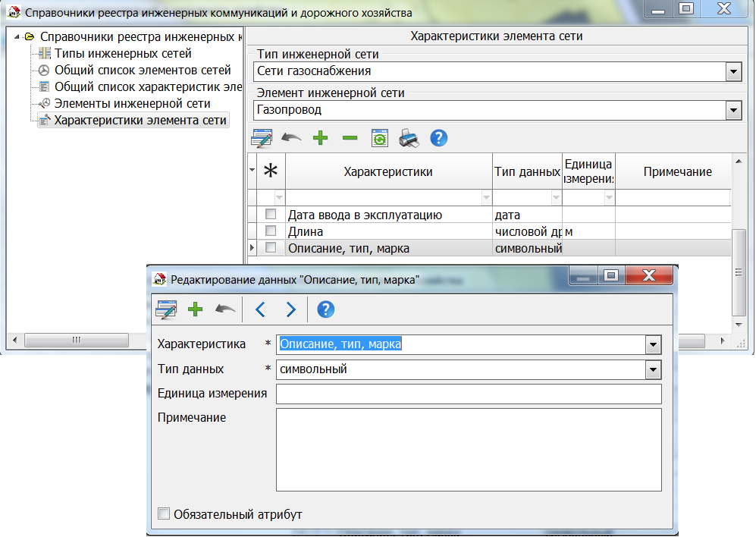Open help from the main toolbar
This screenshot has width=756, height=537.
point(438,138)
